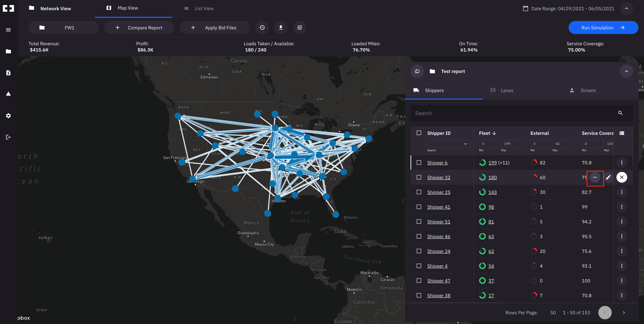Open the billing document icon in sidebar

click(8, 73)
